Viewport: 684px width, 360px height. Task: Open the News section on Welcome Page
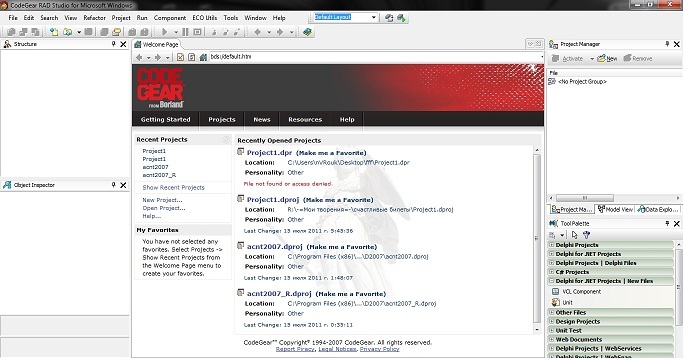262,120
